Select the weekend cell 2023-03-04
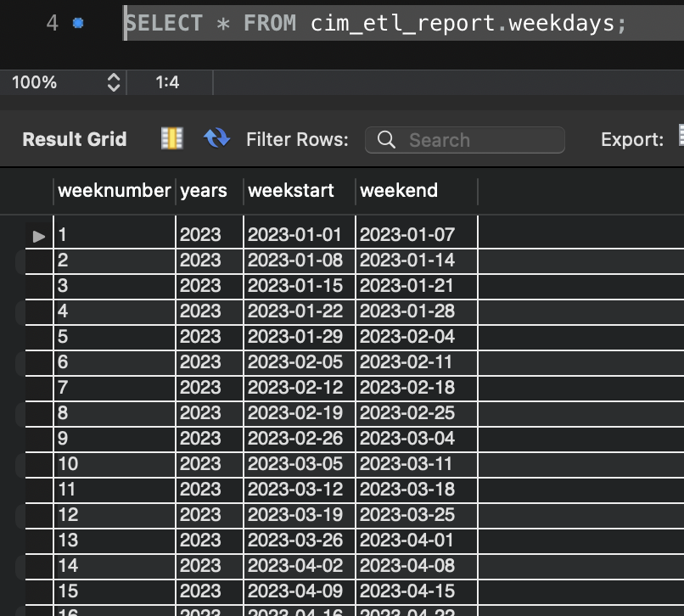 tap(407, 439)
